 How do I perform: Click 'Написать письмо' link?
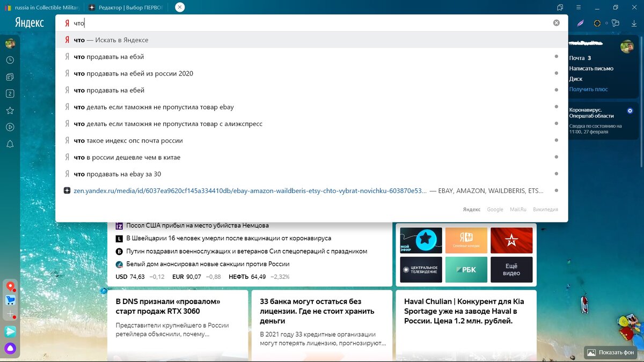591,68
